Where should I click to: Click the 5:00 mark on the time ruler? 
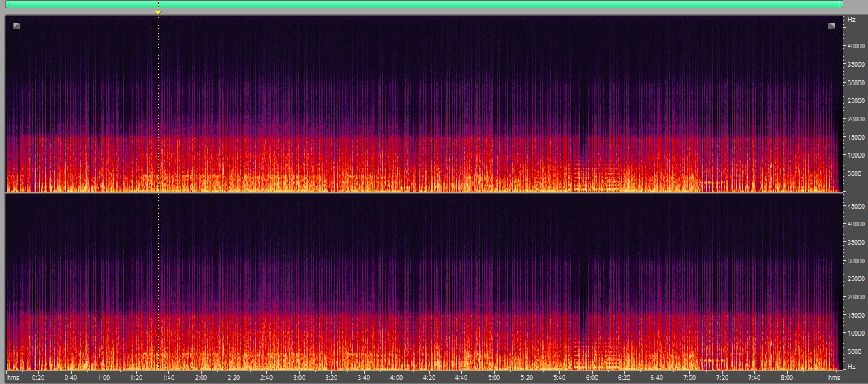click(x=494, y=377)
